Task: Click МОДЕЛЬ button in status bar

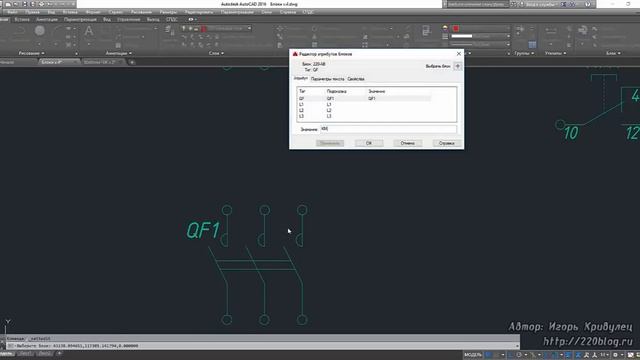Action: (x=473, y=355)
